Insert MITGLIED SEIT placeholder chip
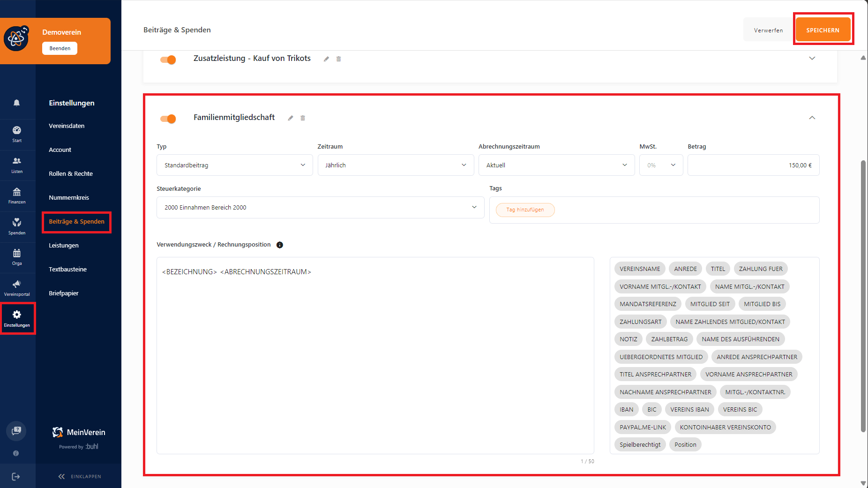 (x=710, y=304)
